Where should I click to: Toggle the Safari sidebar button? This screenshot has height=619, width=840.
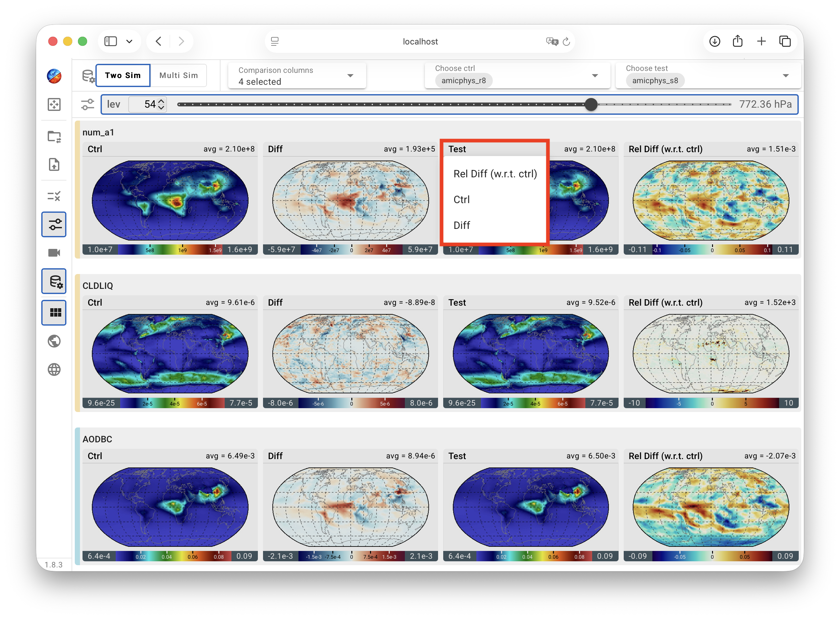[111, 41]
